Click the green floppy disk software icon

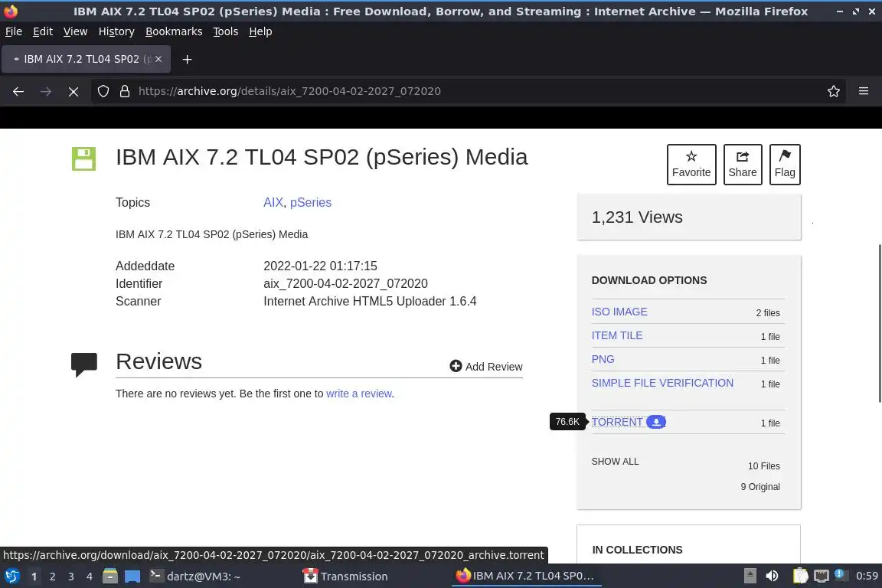83,158
